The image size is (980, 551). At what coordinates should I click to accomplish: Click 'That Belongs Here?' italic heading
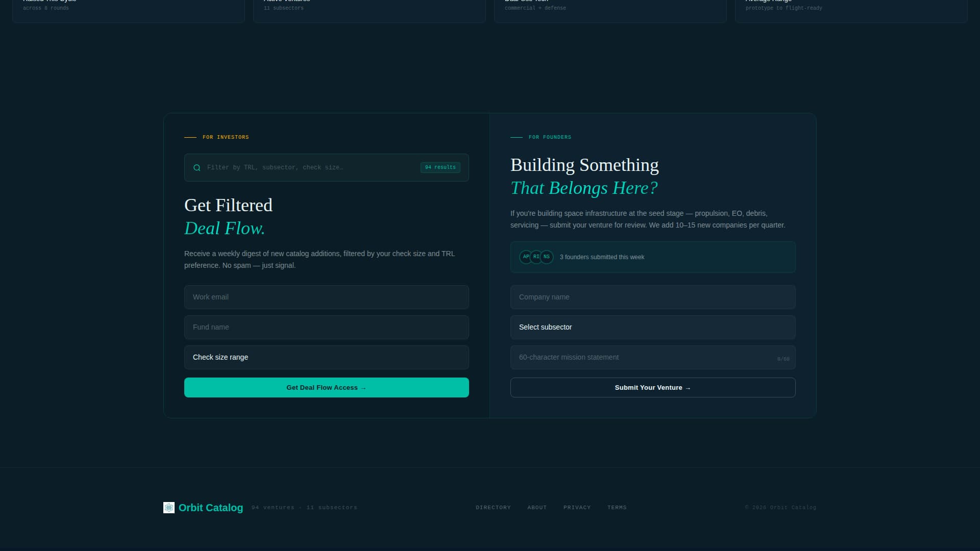584,188
